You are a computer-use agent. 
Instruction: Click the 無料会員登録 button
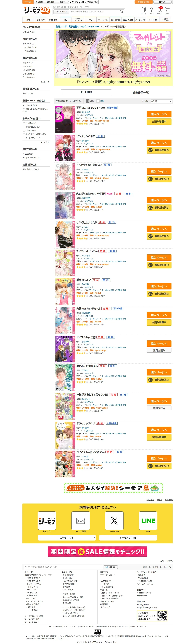coord(143,2)
